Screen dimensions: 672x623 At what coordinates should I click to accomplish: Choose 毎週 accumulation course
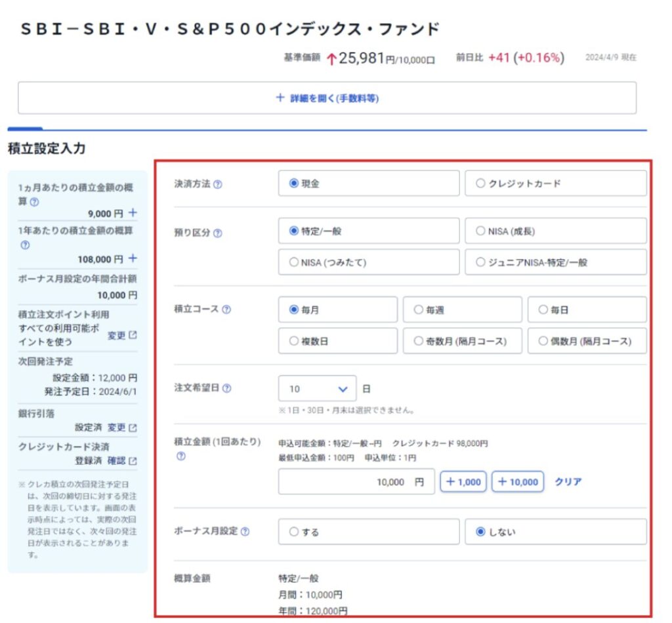(463, 310)
